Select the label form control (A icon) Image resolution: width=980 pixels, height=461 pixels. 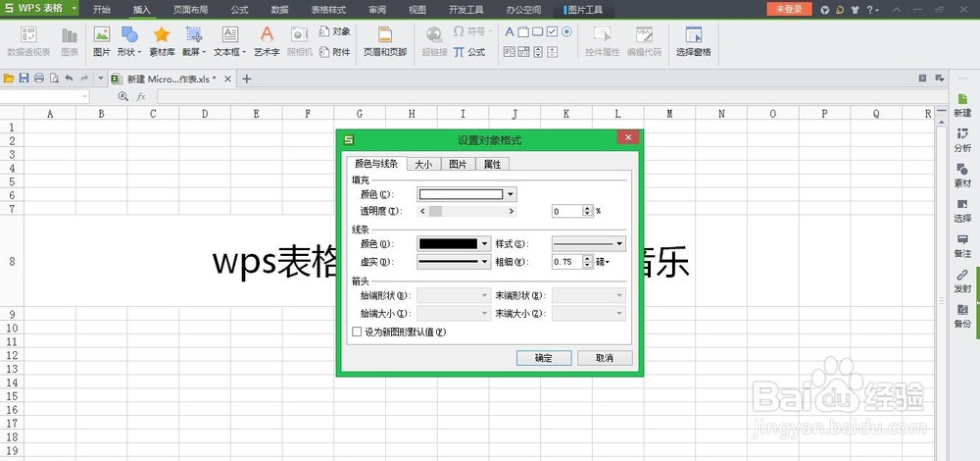coord(509,32)
